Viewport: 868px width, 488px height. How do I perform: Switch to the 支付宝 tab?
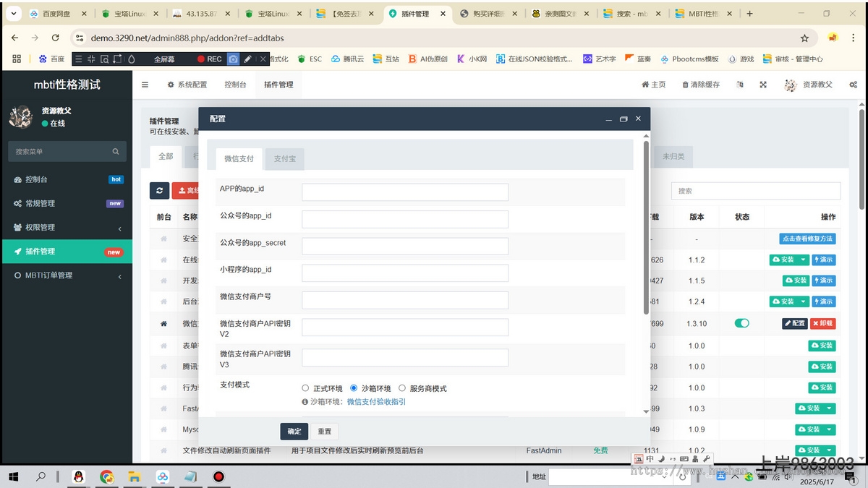coord(284,158)
